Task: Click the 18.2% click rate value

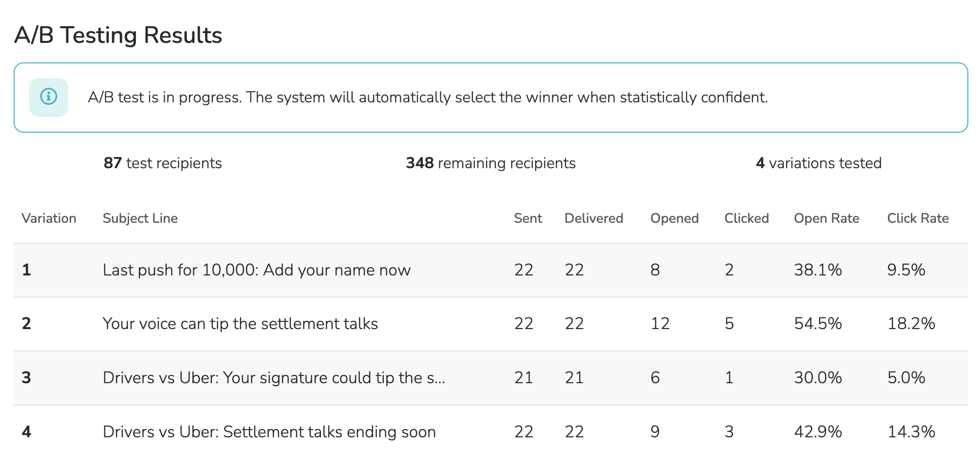Action: (x=911, y=324)
